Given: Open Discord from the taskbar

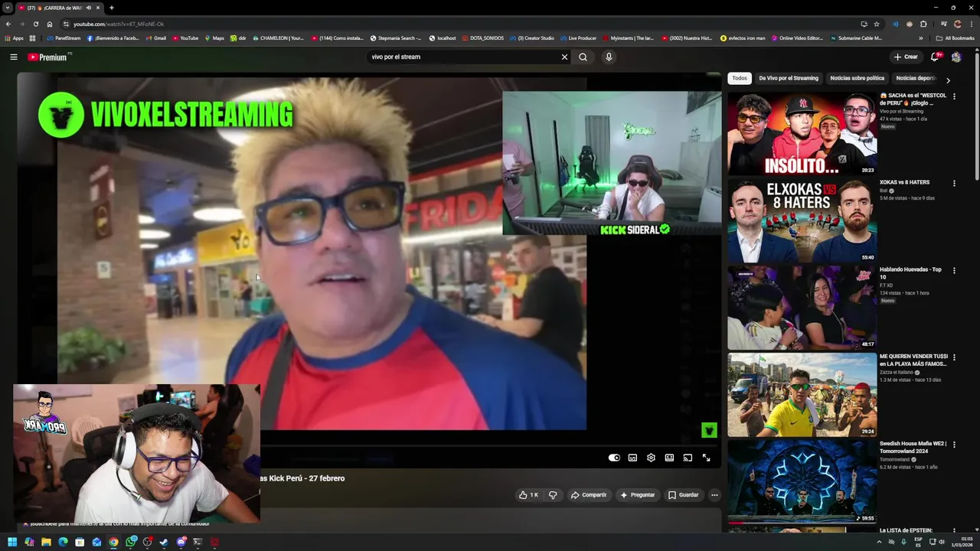Looking at the screenshot, I should click(181, 542).
